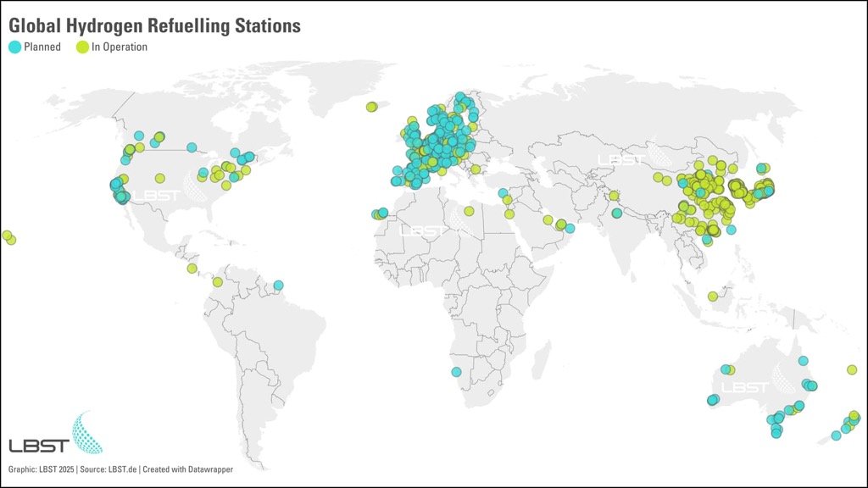This screenshot has height=488, width=868.
Task: Select the planned station marker in Taiwan
Action: pyautogui.click(x=732, y=230)
